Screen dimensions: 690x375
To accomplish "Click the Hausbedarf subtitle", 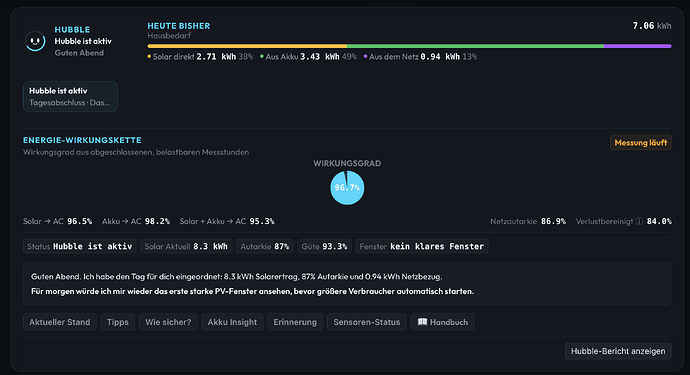I will coord(169,36).
